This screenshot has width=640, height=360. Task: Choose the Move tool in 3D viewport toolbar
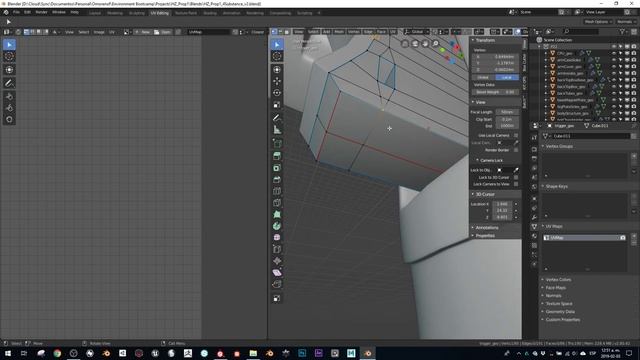pyautogui.click(x=277, y=81)
